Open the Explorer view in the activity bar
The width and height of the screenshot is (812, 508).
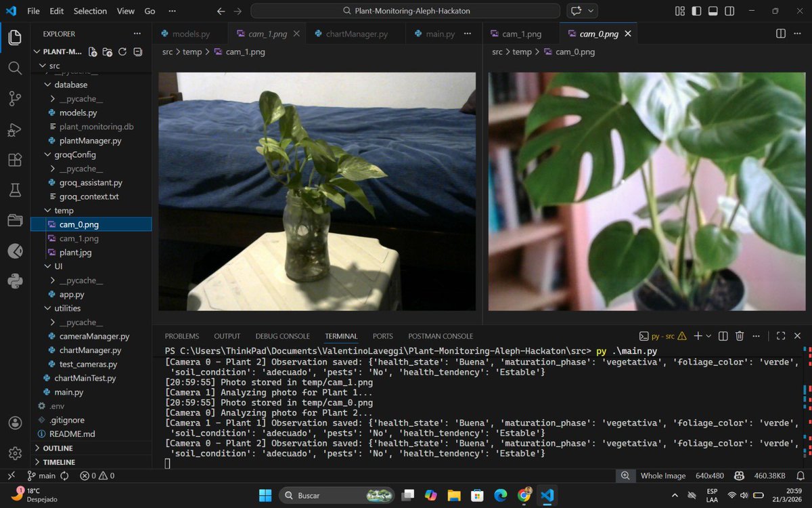15,38
